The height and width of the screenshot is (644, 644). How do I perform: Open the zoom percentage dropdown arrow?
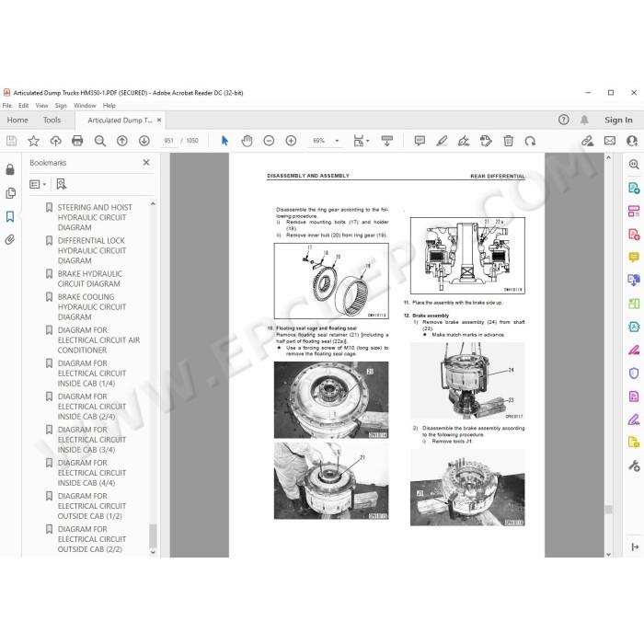click(338, 141)
